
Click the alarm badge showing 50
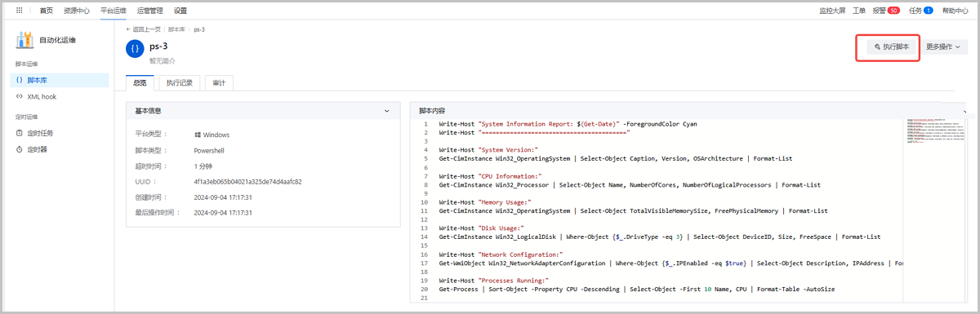click(893, 11)
